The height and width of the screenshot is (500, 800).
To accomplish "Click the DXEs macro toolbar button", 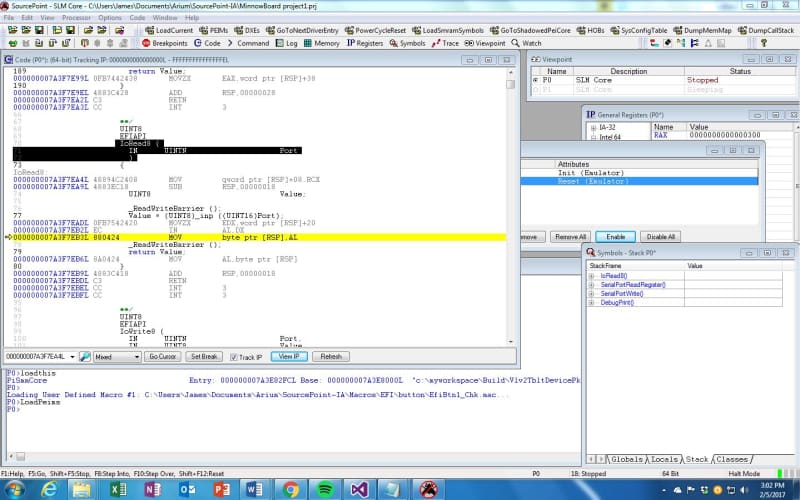I will [247, 30].
